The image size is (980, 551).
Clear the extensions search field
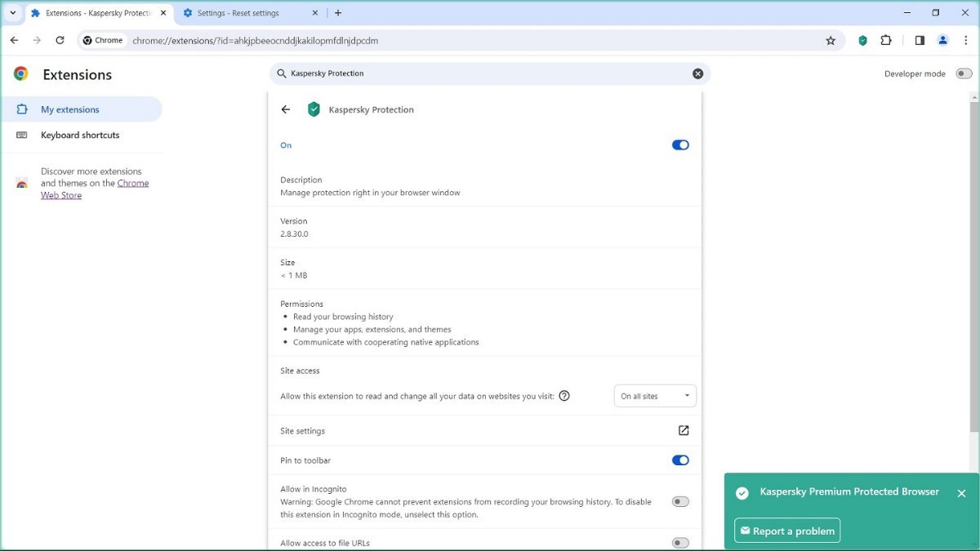pyautogui.click(x=697, y=73)
